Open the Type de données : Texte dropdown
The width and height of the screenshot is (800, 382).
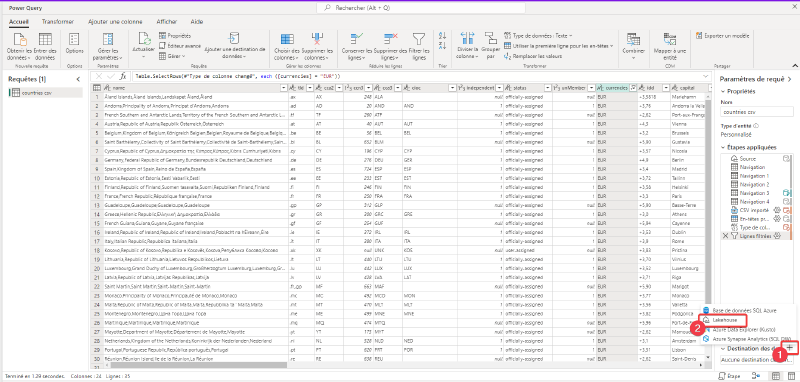[538, 36]
